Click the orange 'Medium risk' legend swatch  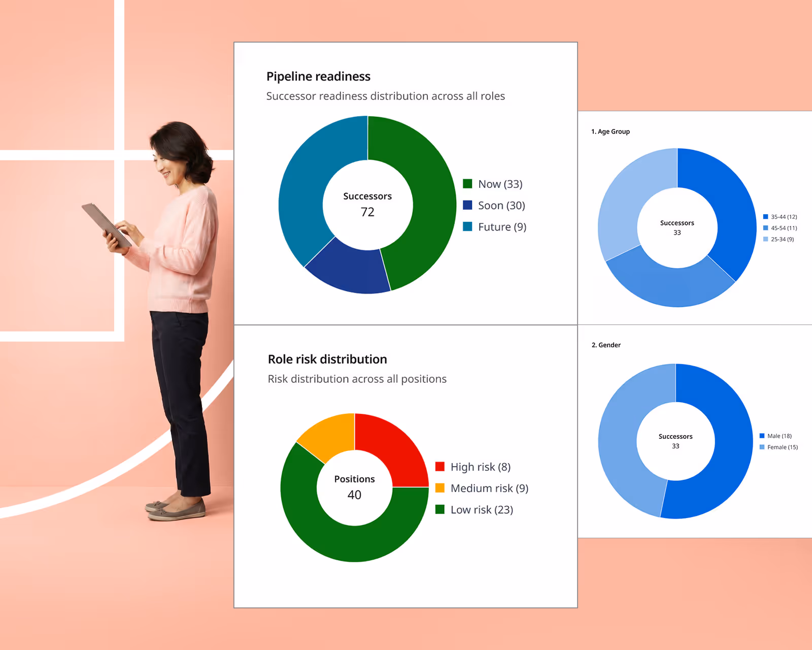tap(439, 488)
